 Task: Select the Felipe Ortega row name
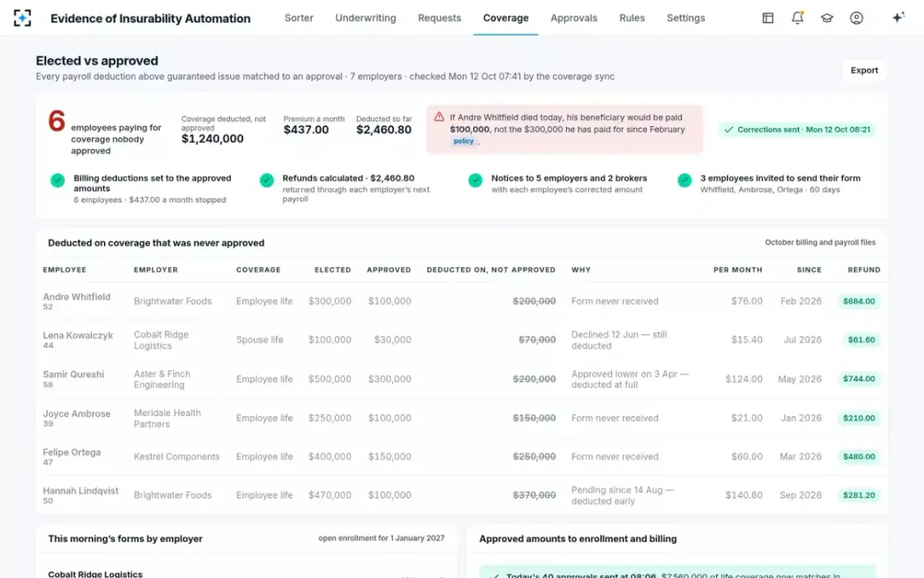coord(72,452)
